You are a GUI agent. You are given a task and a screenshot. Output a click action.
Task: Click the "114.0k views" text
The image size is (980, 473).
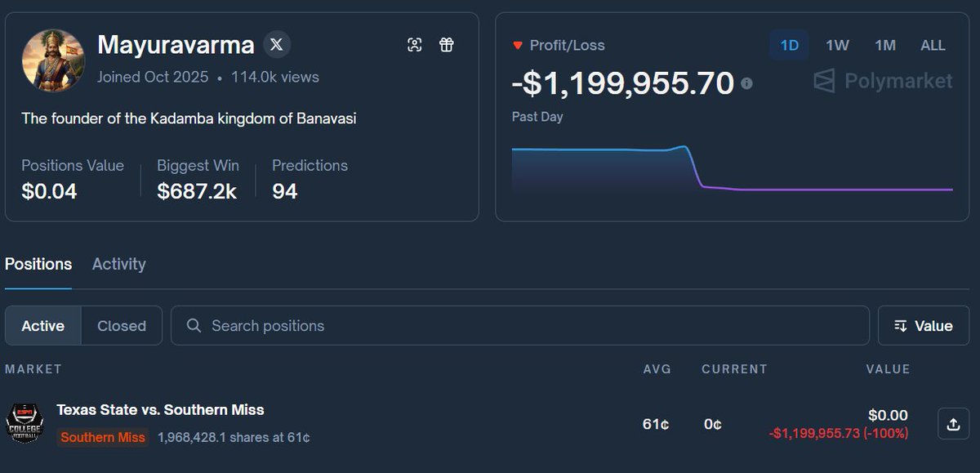point(275,78)
